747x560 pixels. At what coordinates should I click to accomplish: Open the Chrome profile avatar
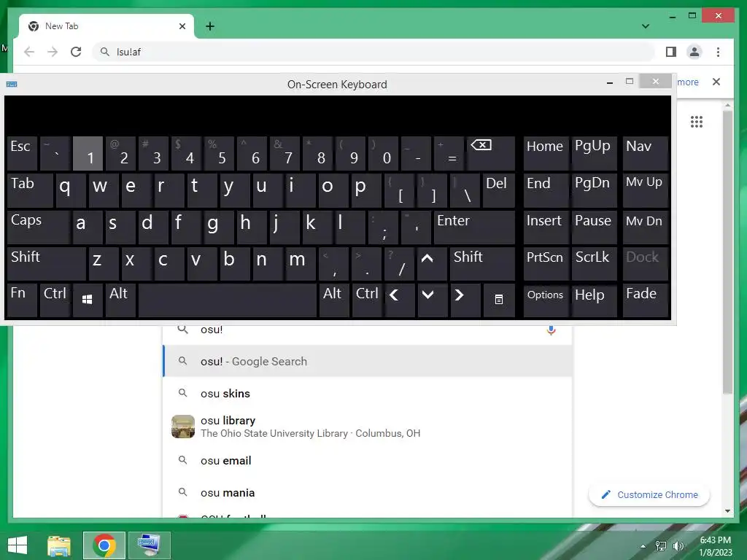(694, 52)
